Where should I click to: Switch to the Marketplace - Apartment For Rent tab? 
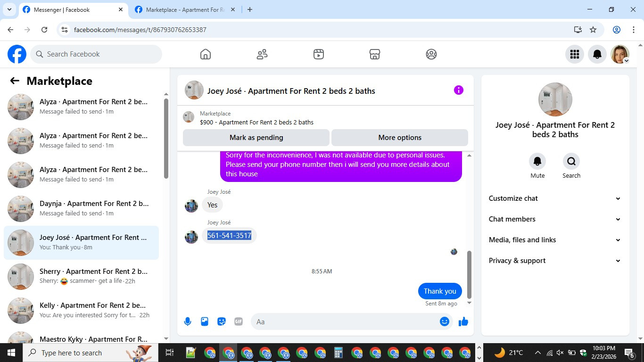(185, 10)
